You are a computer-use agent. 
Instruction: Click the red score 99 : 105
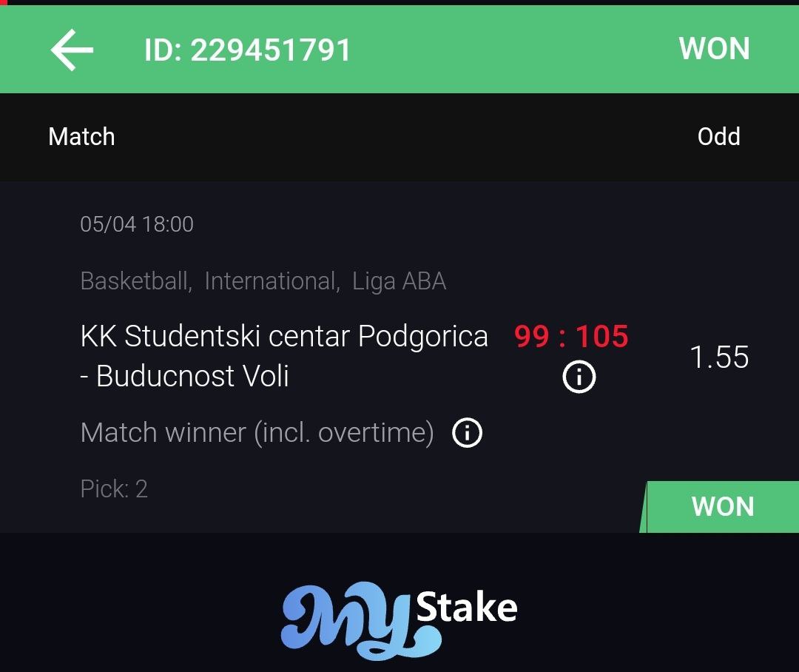[x=571, y=336]
